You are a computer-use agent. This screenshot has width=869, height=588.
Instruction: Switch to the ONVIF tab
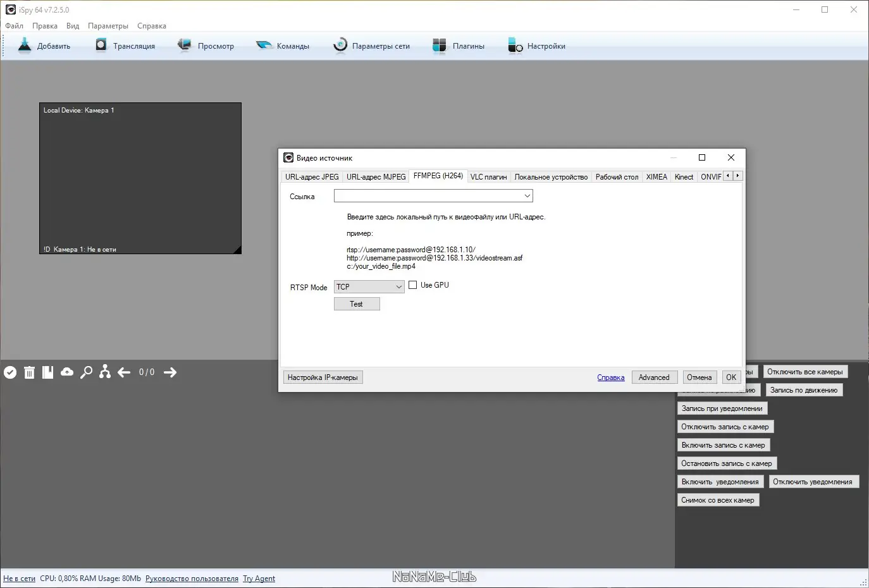(711, 177)
